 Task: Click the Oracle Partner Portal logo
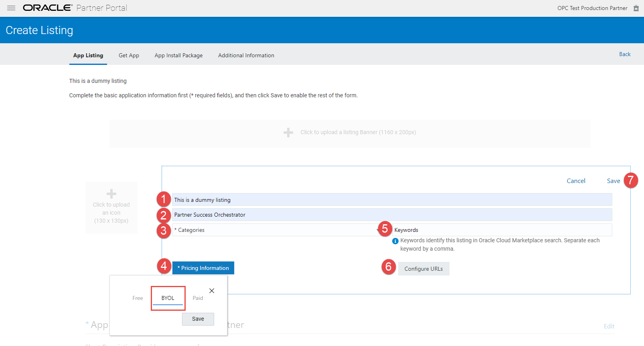point(75,8)
